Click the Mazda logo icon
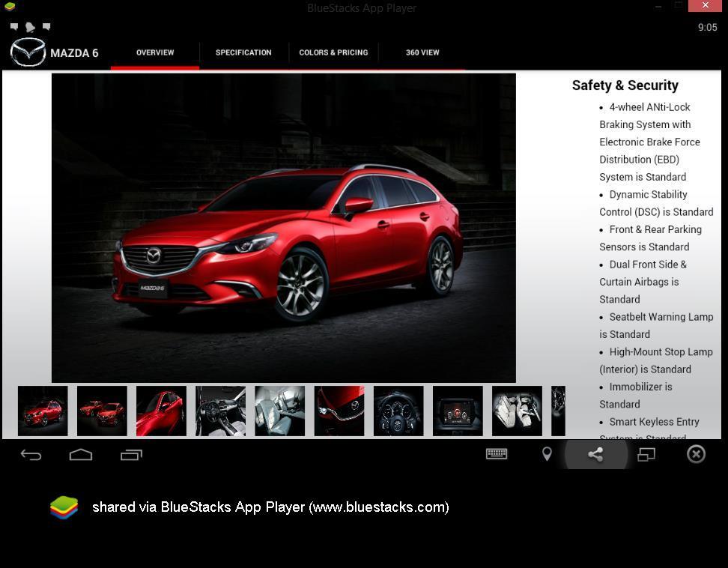The width and height of the screenshot is (728, 568). (x=28, y=52)
